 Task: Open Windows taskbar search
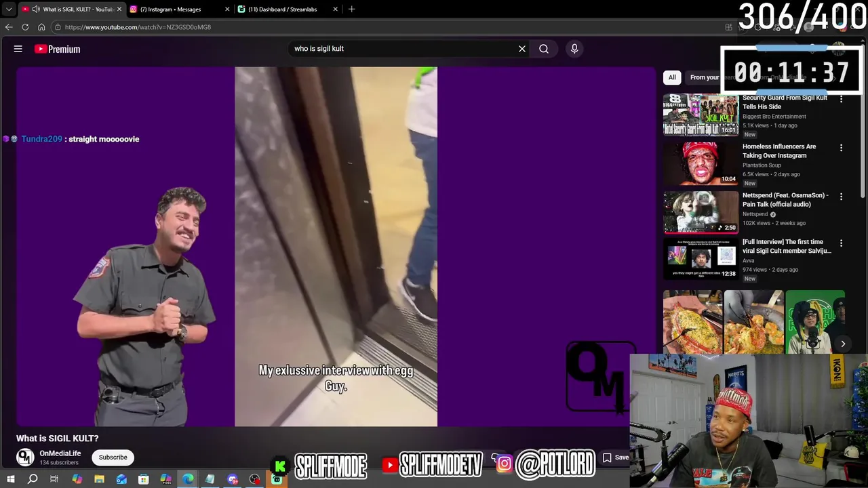tap(33, 479)
